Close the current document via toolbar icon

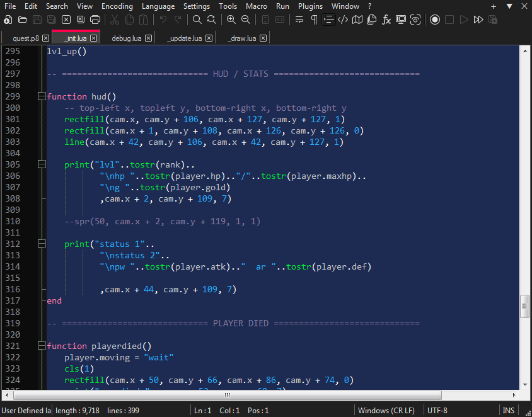66,20
